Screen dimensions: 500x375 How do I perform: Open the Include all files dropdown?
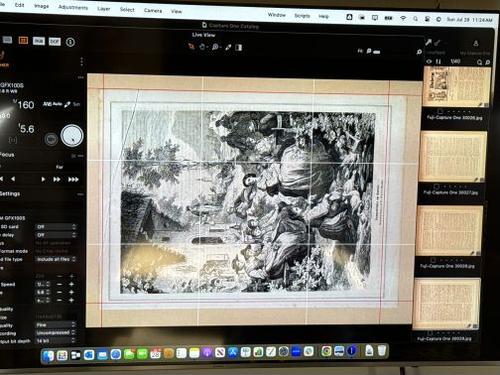tap(56, 259)
